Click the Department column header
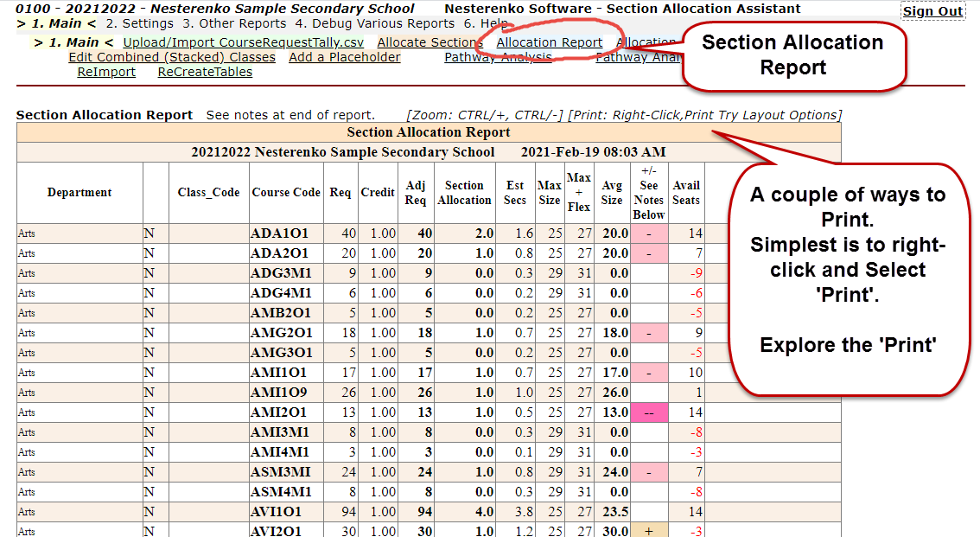 80,193
